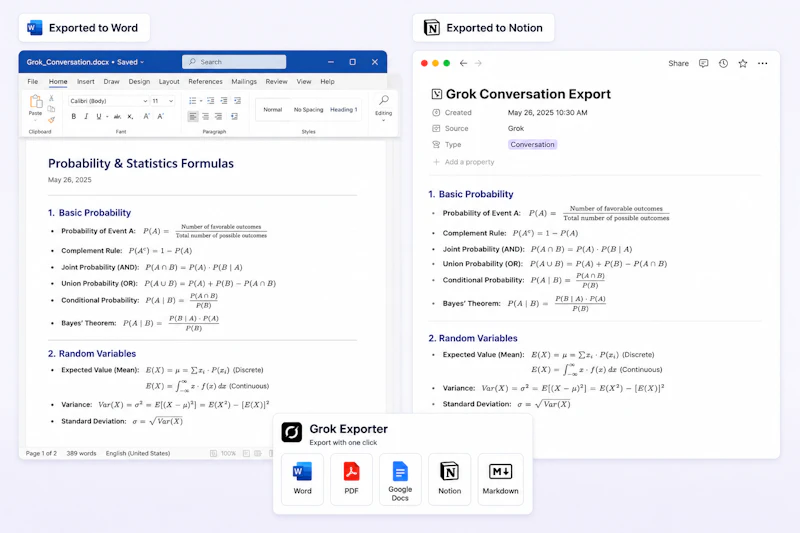Switch to the Design tab

pyautogui.click(x=139, y=82)
